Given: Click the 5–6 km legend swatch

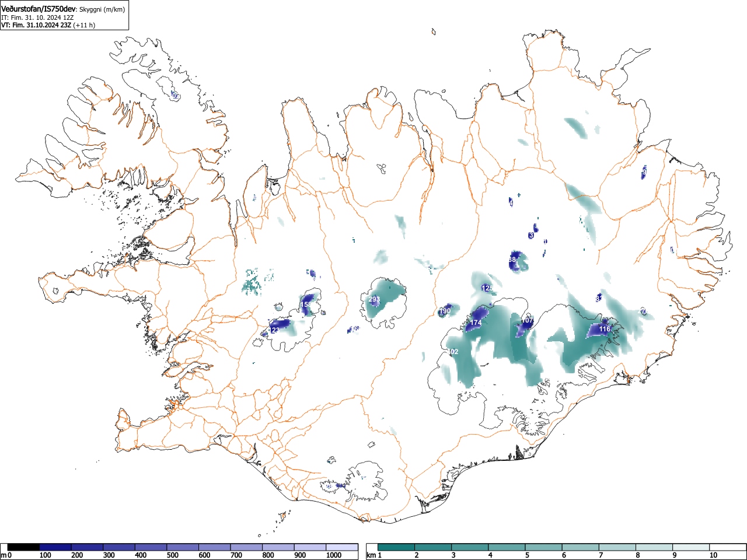Looking at the screenshot, I should point(543,547).
